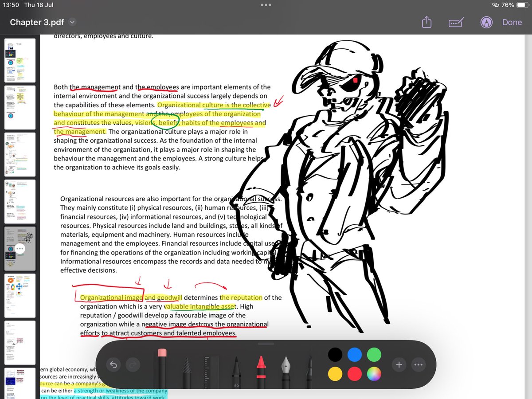This screenshot has width=532, height=399.
Task: Tap the sentence starting 'Organizational resources are also'
Action: tap(171, 199)
